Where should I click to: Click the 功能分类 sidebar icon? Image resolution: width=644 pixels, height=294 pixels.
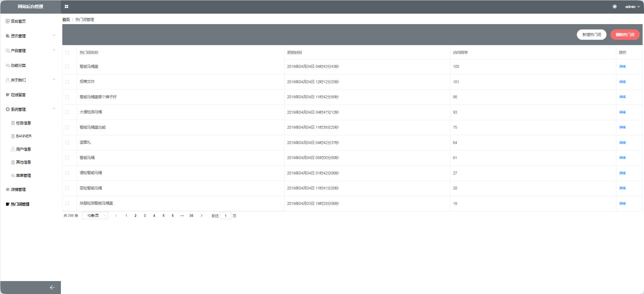[8, 65]
